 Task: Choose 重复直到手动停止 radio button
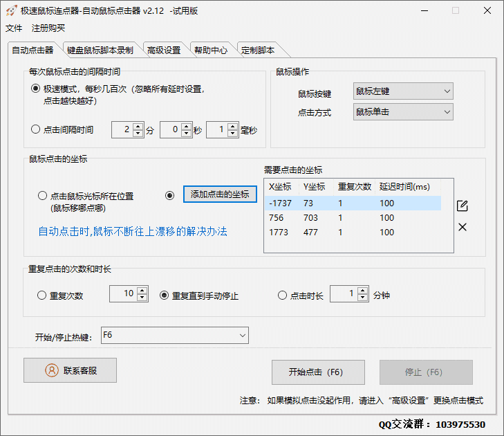[164, 295]
